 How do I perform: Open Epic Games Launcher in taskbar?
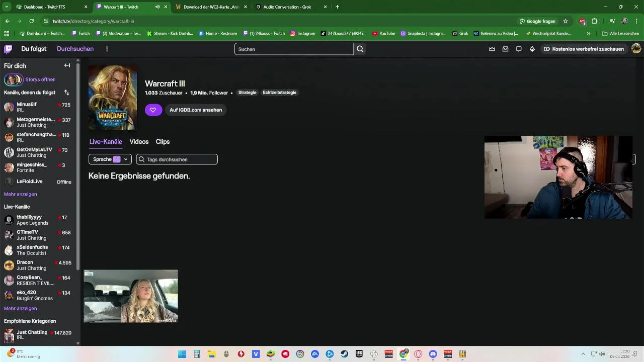pos(359,354)
